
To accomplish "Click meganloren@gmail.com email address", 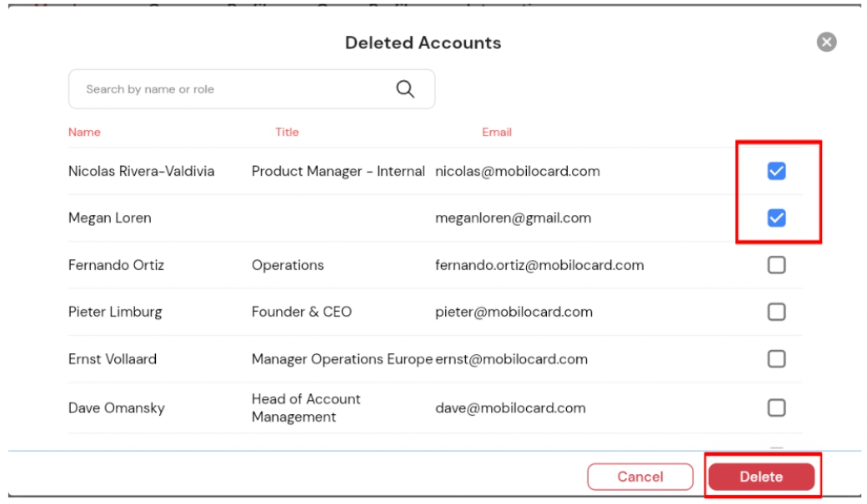I will click(x=513, y=217).
